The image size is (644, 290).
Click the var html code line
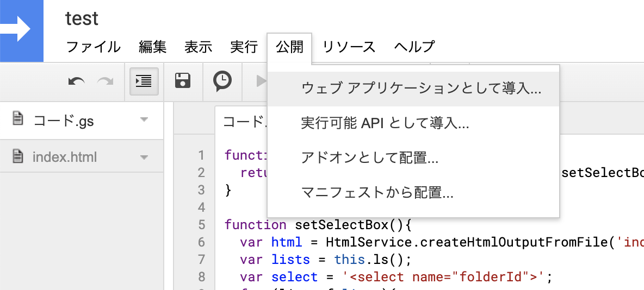[442, 242]
